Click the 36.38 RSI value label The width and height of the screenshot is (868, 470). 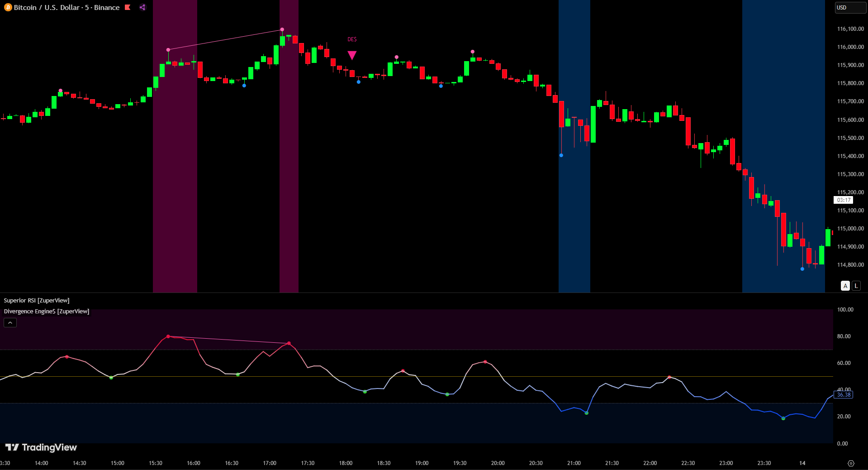pos(844,395)
